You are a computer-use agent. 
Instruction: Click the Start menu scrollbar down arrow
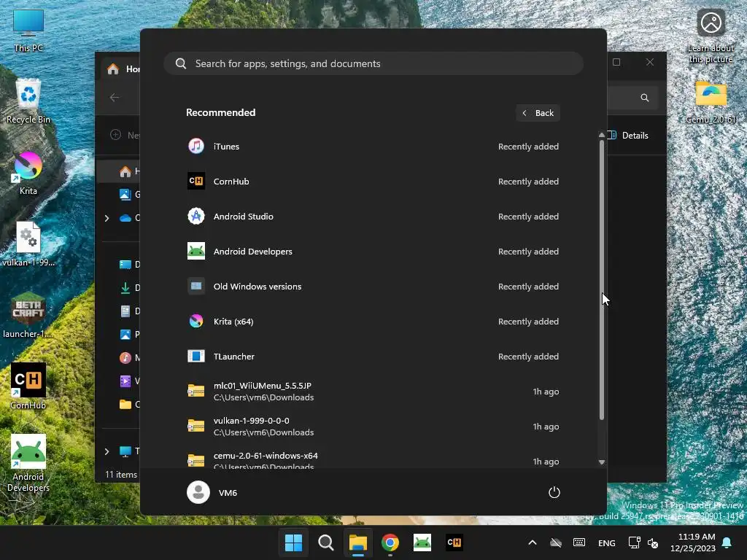point(602,462)
